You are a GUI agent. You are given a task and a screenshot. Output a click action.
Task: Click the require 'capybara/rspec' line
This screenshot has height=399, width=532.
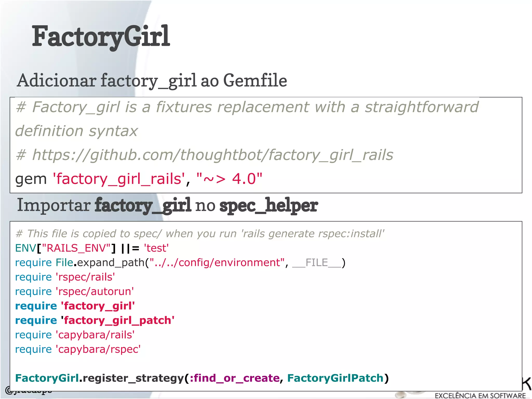(x=78, y=349)
